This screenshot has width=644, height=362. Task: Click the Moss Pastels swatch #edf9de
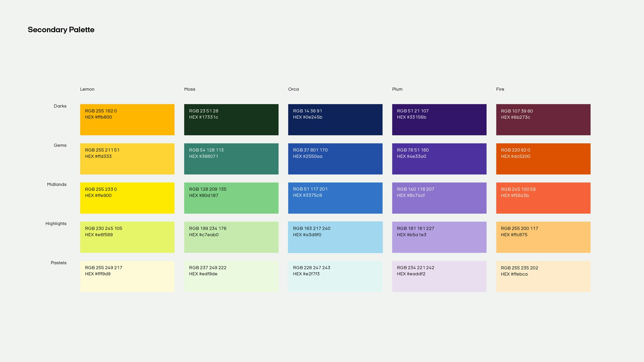coord(231,276)
